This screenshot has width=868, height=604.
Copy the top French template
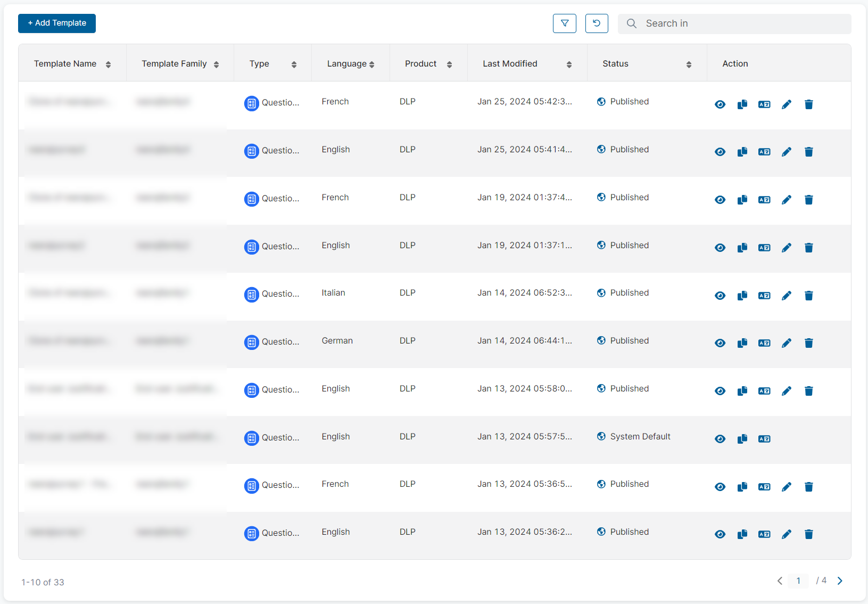(x=742, y=104)
